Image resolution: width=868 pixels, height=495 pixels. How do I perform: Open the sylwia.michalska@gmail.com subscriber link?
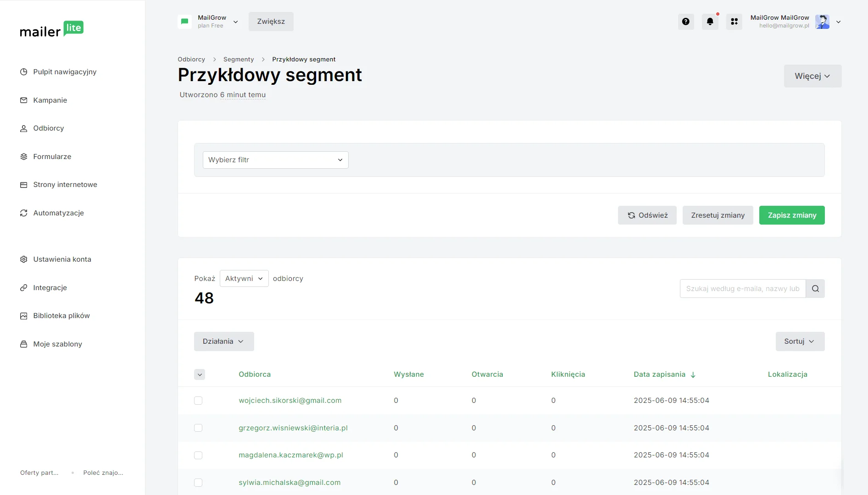coord(289,483)
